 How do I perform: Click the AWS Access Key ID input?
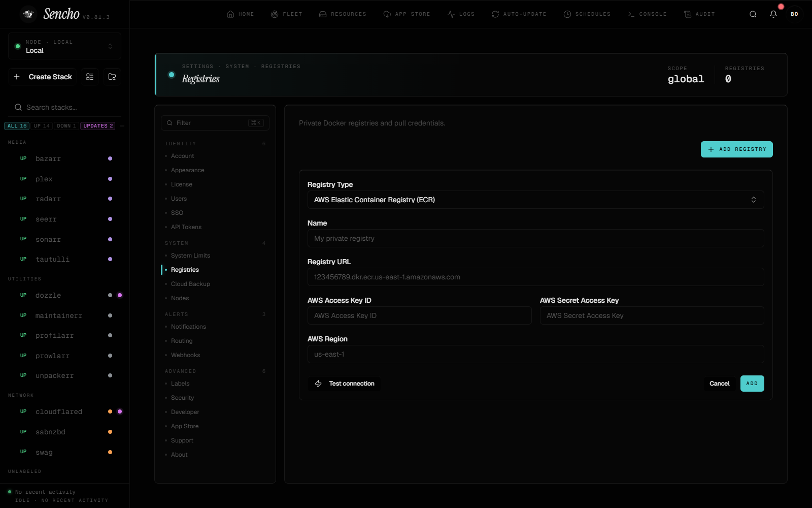(419, 315)
